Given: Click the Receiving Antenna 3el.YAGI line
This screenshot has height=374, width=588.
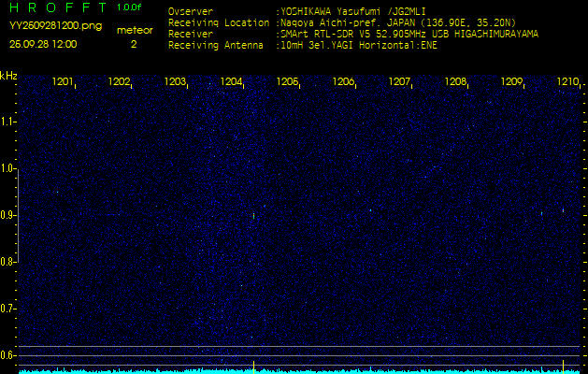Looking at the screenshot, I should pos(303,46).
